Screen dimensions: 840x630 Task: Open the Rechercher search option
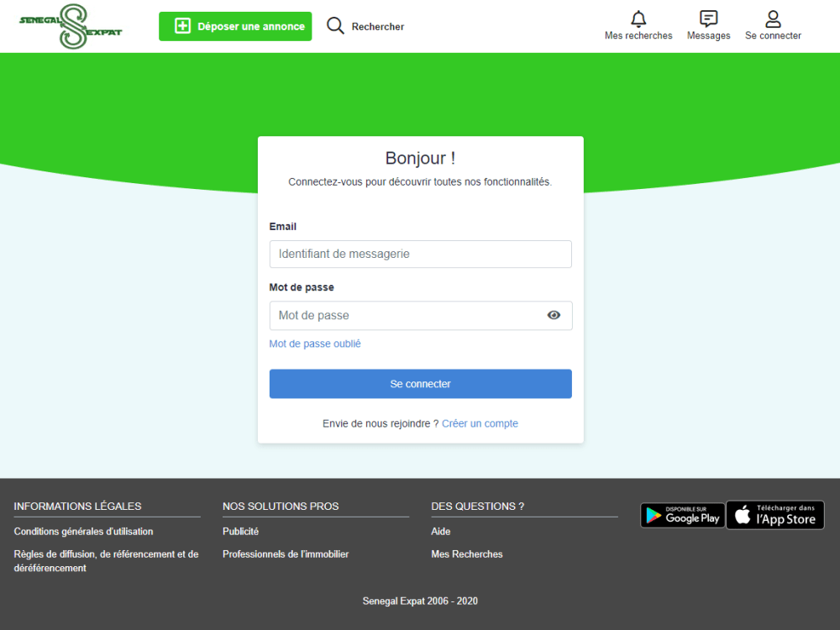tap(378, 27)
